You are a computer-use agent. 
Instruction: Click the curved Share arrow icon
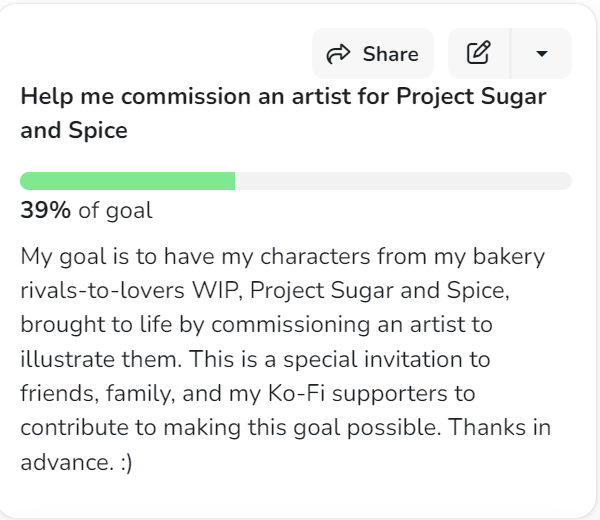(x=338, y=54)
